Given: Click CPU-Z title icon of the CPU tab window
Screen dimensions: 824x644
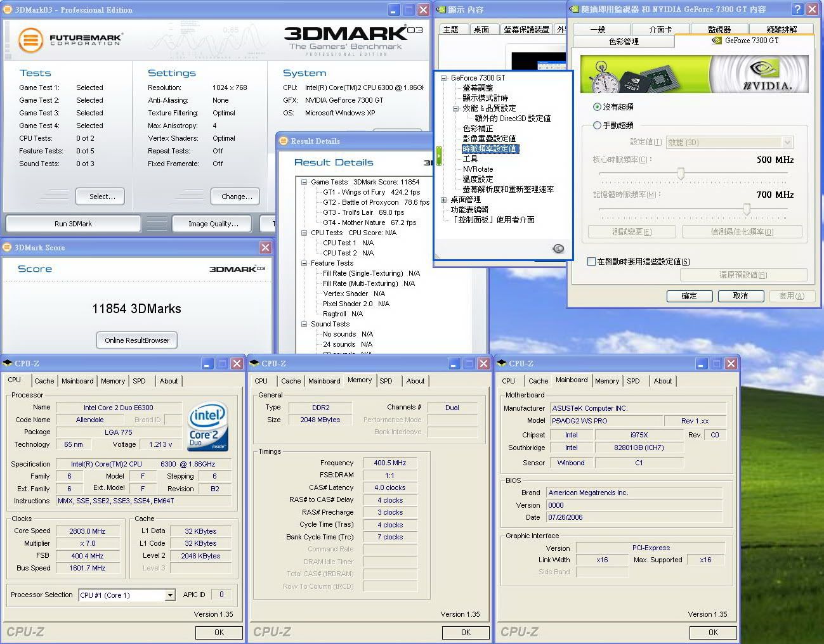Looking at the screenshot, I should coord(8,363).
